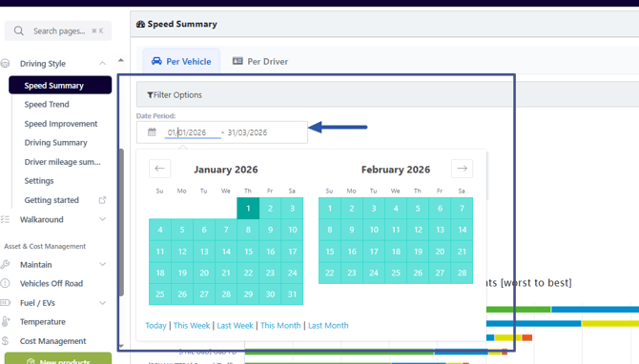Select January 31 in the calendar
The height and width of the screenshot is (364, 639).
click(292, 294)
